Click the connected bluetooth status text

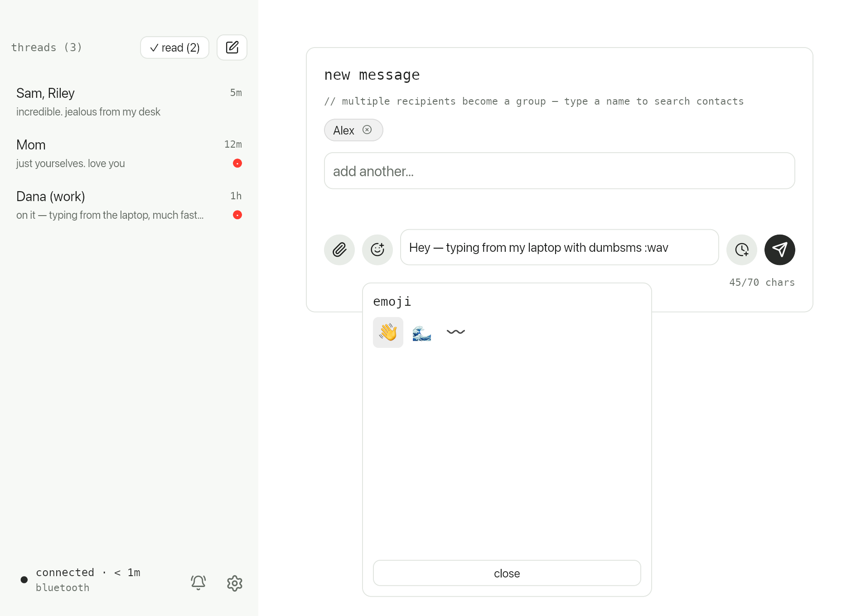pos(88,580)
